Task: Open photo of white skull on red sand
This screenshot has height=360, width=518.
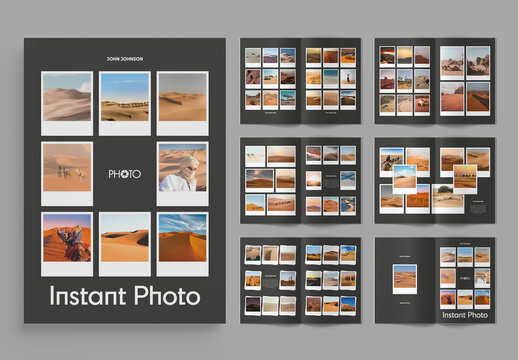Action: pos(422,105)
